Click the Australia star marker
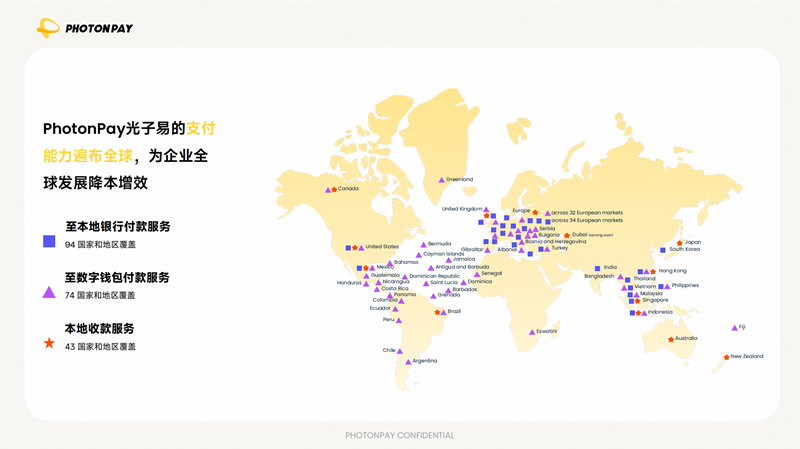The image size is (800, 449). [x=671, y=339]
